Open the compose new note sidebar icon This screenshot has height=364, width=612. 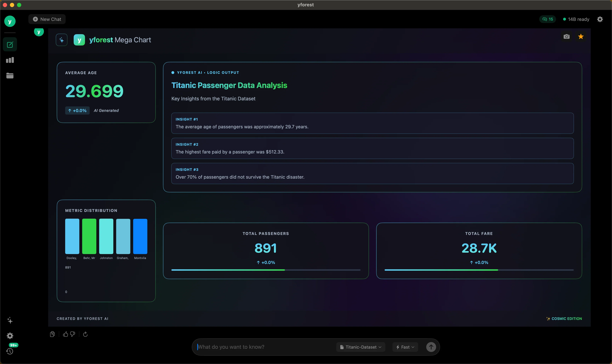tap(10, 45)
